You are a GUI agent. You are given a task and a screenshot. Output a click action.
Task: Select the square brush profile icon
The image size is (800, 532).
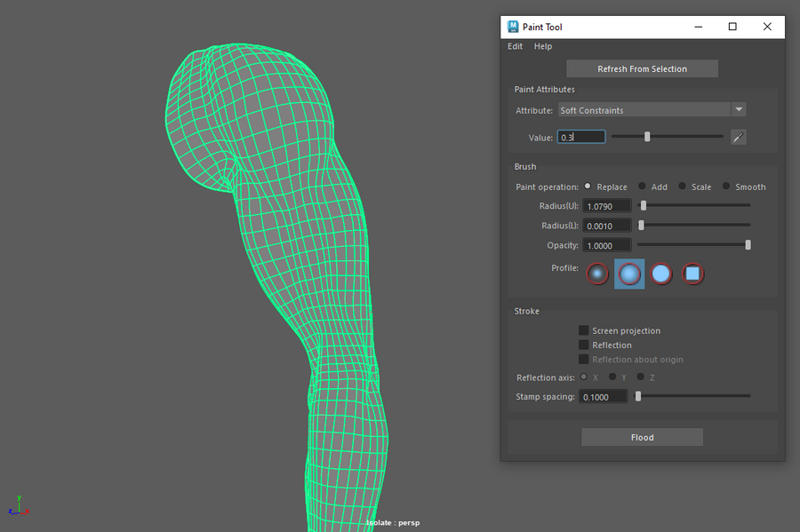tap(692, 274)
